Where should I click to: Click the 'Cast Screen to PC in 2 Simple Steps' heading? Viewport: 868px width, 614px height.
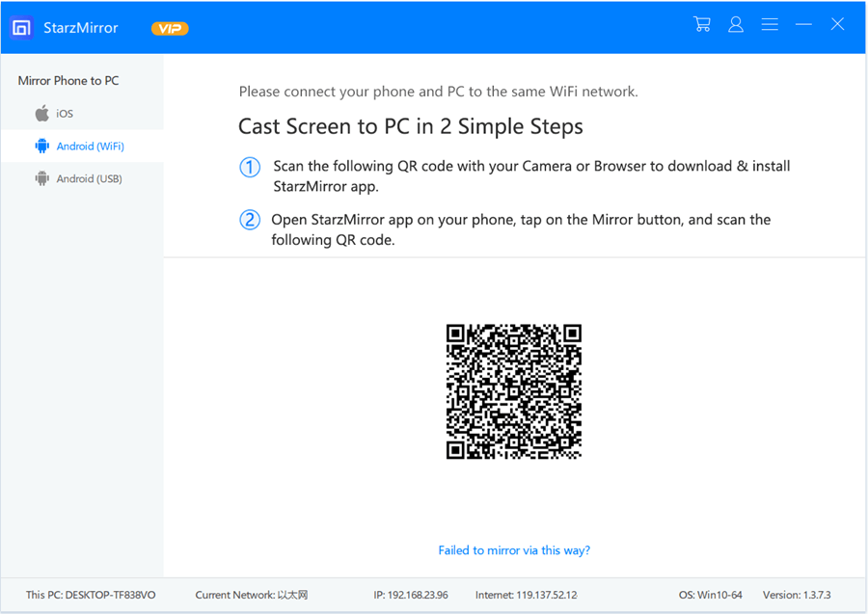411,126
